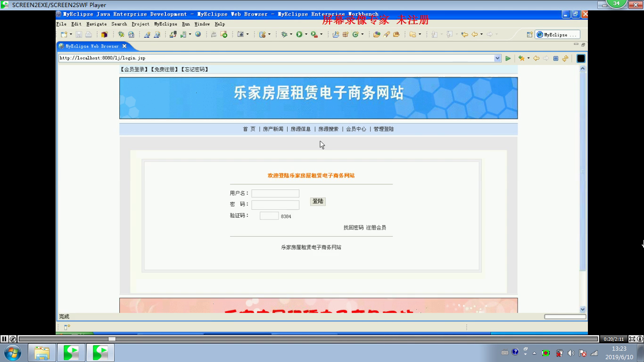Open the Edit menu
Screen dimensions: 644x362
[x=76, y=24]
